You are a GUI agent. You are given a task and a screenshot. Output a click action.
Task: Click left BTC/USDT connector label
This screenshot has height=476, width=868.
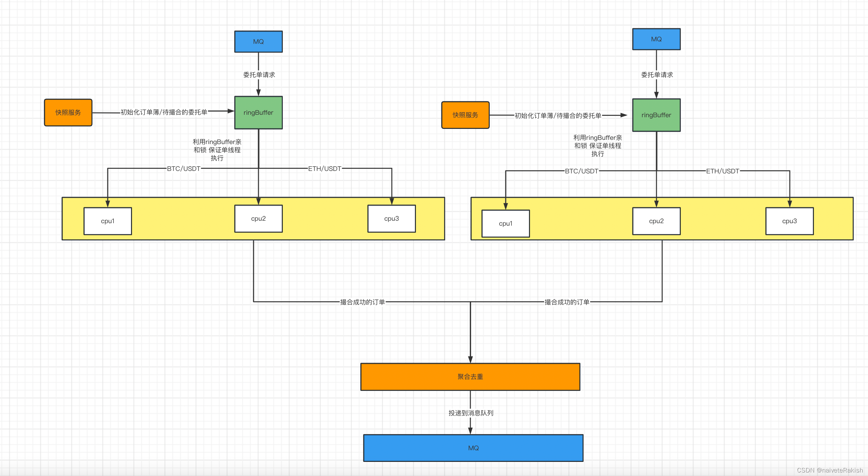(184, 169)
